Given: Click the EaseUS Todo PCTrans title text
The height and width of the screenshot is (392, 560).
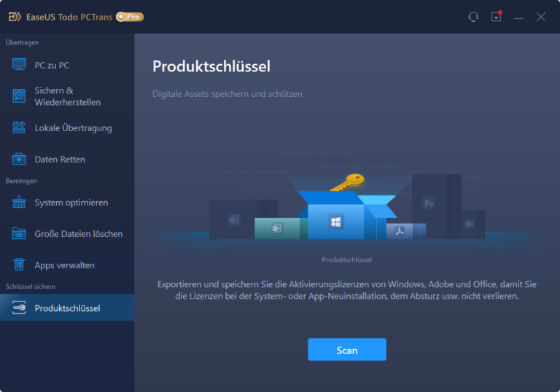Looking at the screenshot, I should pos(69,17).
